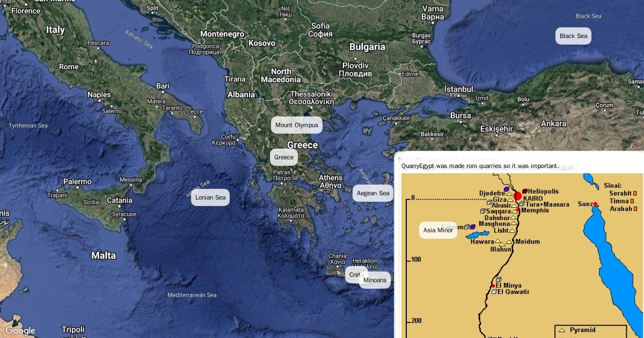
Task: Select the Naples city label
Action: pyautogui.click(x=99, y=94)
